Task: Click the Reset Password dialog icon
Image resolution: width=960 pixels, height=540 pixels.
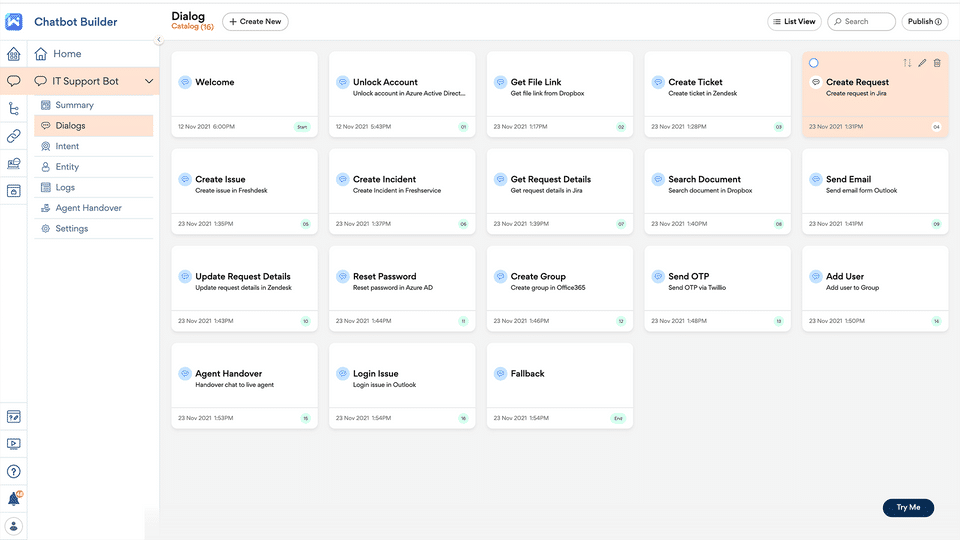Action: (x=343, y=276)
